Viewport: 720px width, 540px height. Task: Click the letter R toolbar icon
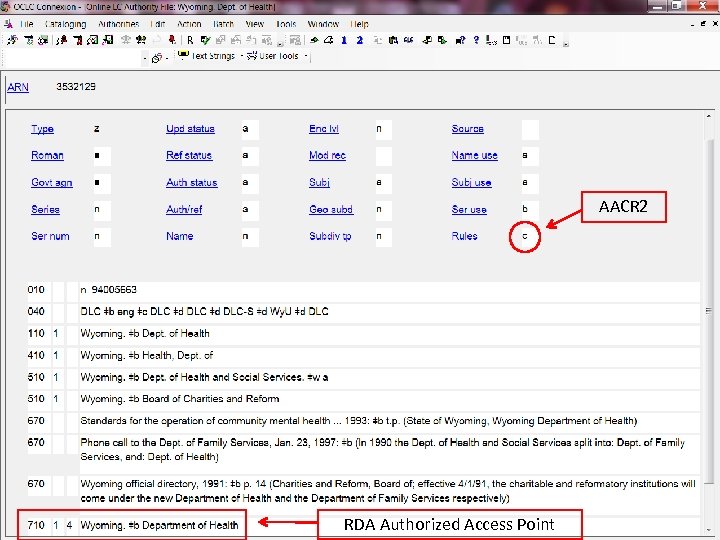[x=190, y=40]
